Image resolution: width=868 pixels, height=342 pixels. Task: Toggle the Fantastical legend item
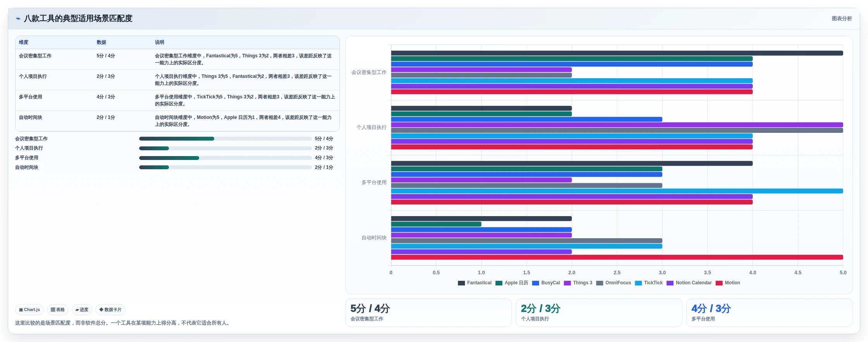point(475,283)
